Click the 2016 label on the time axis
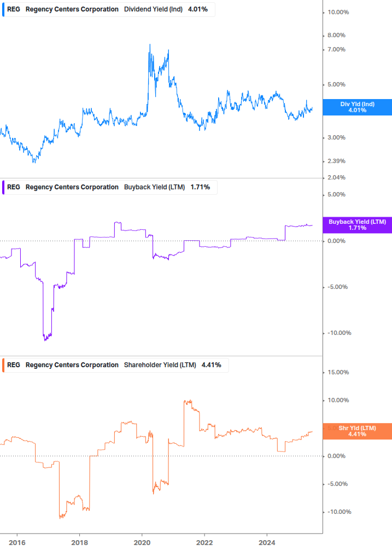This screenshot has height=550, width=392. pos(17,543)
